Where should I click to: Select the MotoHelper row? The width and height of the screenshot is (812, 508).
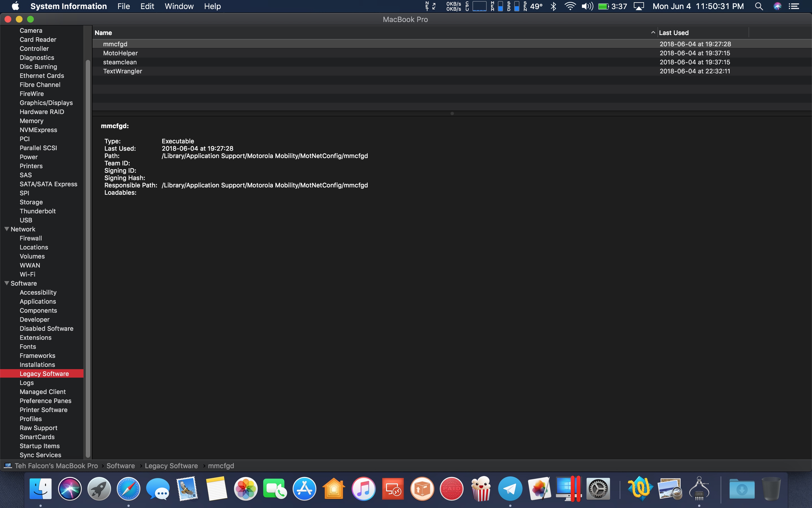452,53
